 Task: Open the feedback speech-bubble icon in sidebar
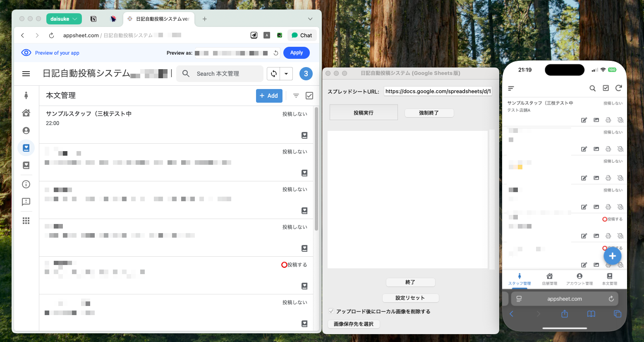pyautogui.click(x=26, y=202)
